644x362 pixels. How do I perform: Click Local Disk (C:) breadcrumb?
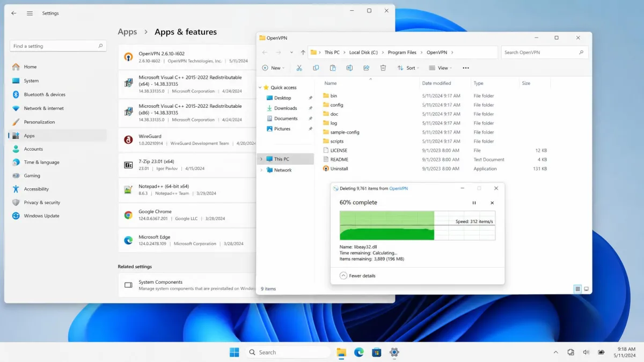[363, 53]
